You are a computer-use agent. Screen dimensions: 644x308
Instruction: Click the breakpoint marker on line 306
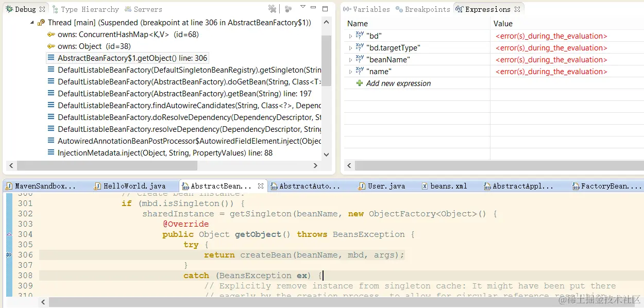point(9,255)
